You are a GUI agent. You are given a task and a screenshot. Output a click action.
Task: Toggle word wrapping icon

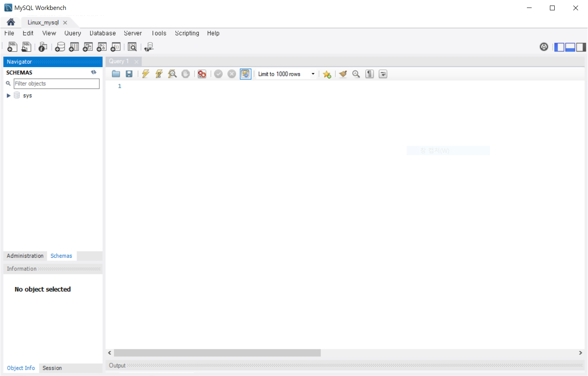pos(383,74)
